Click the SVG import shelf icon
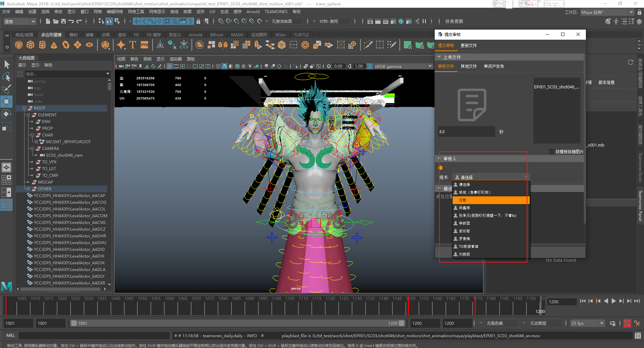644x348 pixels. tap(144, 45)
